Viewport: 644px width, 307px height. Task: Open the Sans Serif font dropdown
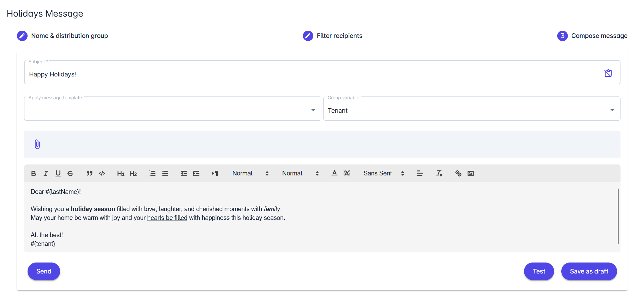click(x=383, y=174)
